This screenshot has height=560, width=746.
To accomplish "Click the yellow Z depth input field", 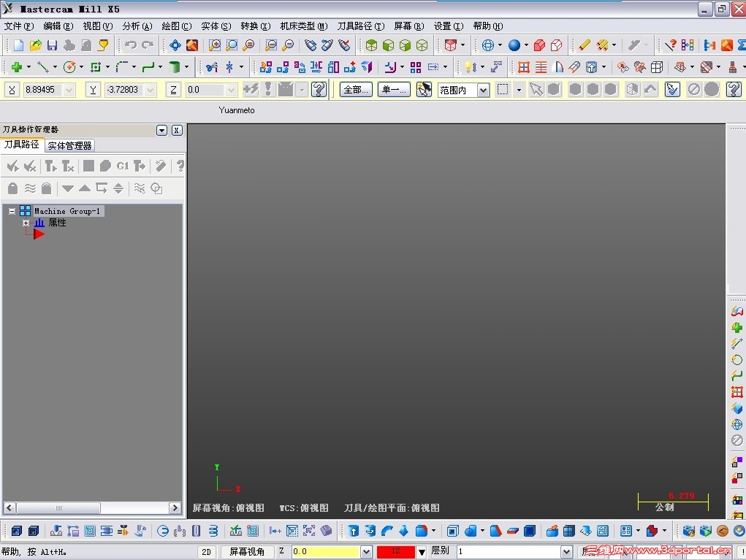I will click(326, 552).
